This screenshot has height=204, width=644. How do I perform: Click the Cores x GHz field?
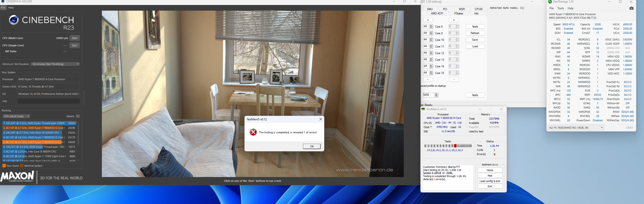(x=49, y=87)
